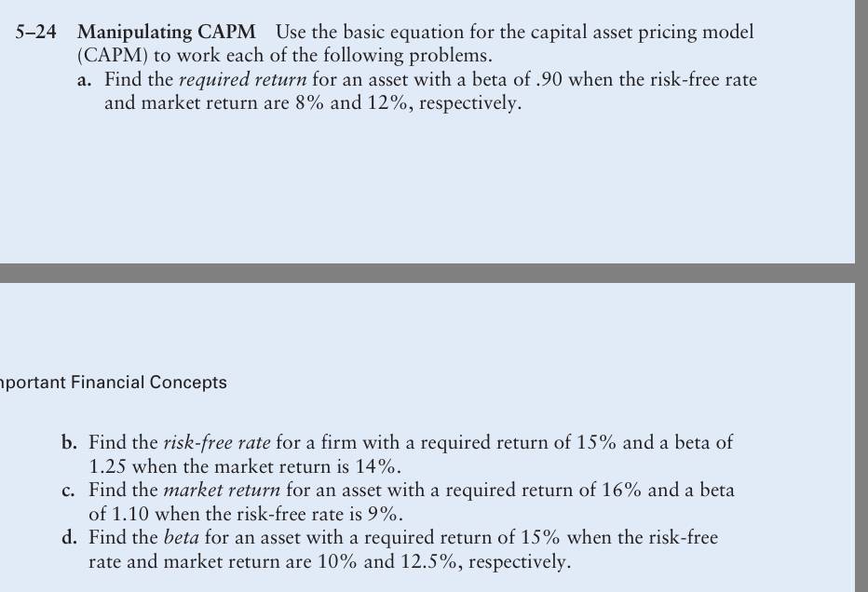Click the Important Financial Concepts page header
The height and width of the screenshot is (592, 868).
[x=113, y=383]
